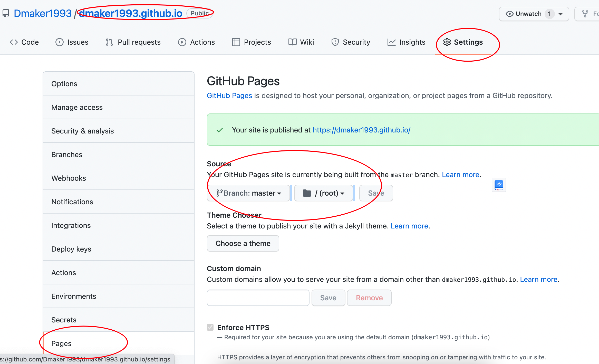Click Learn more in the Source section
599x364 pixels.
461,175
